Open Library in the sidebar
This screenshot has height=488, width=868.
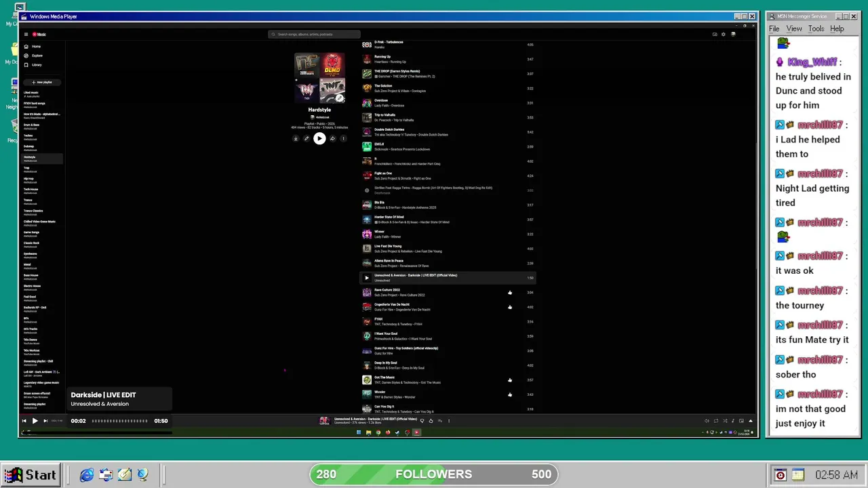point(33,65)
